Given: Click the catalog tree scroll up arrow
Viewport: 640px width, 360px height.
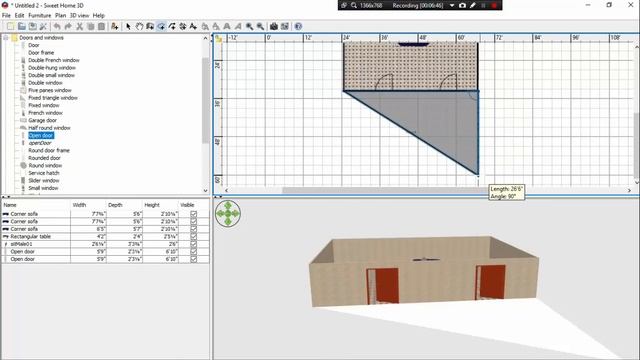Looking at the screenshot, I should [x=205, y=38].
